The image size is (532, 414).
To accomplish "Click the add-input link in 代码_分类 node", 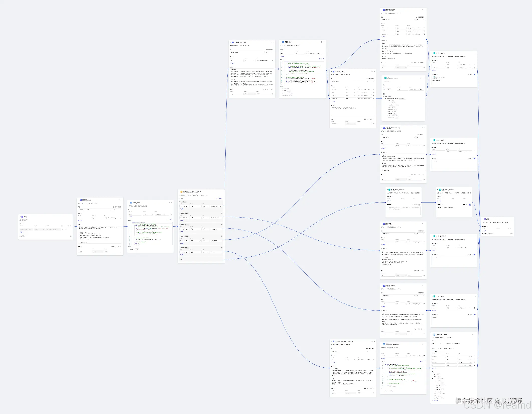I will 130,217.
